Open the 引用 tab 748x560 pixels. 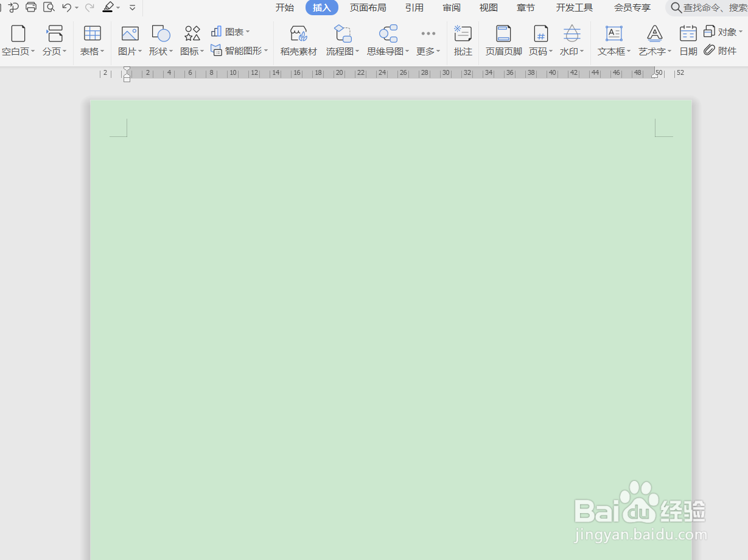coord(414,8)
